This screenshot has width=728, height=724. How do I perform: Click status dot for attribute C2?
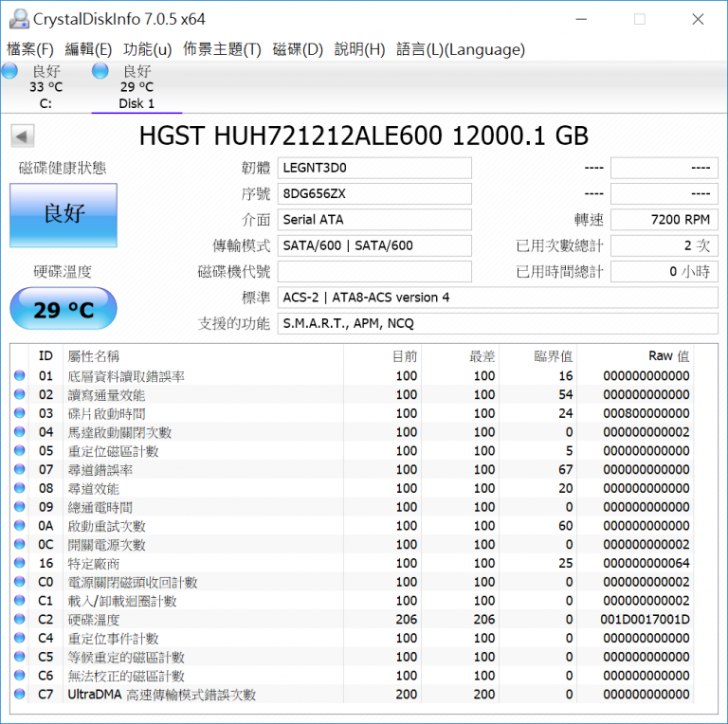[x=20, y=619]
